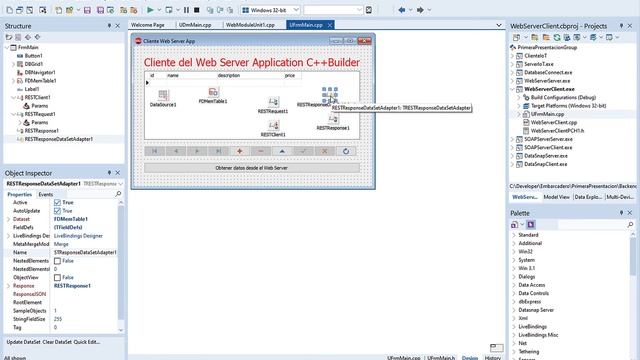
Task: Click the Navigate forward arrow icon
Action: pos(420,10)
